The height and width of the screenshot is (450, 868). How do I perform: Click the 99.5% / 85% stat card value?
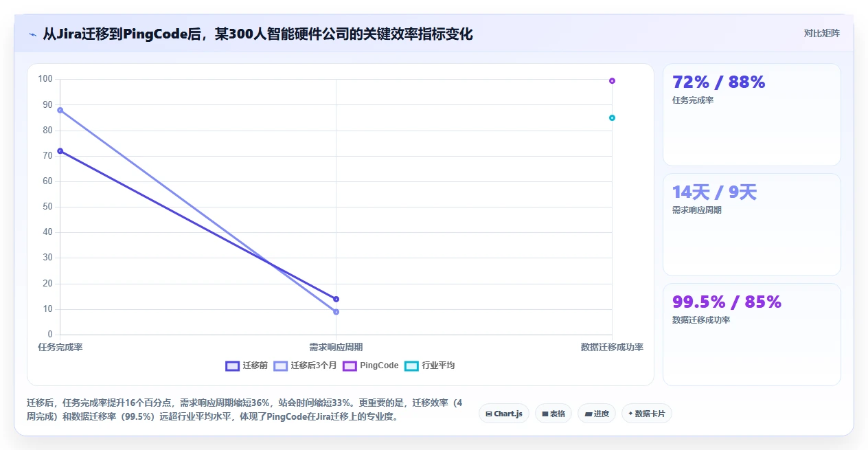pyautogui.click(x=727, y=302)
